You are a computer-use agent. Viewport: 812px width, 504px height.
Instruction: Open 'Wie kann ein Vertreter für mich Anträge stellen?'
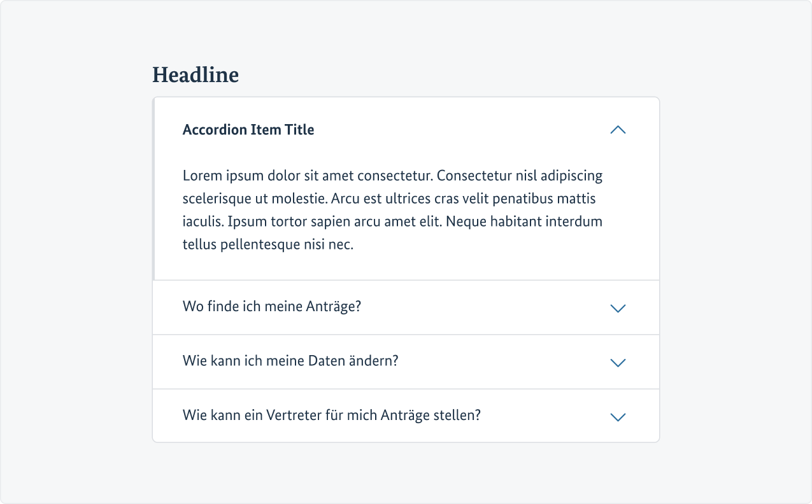tap(331, 416)
